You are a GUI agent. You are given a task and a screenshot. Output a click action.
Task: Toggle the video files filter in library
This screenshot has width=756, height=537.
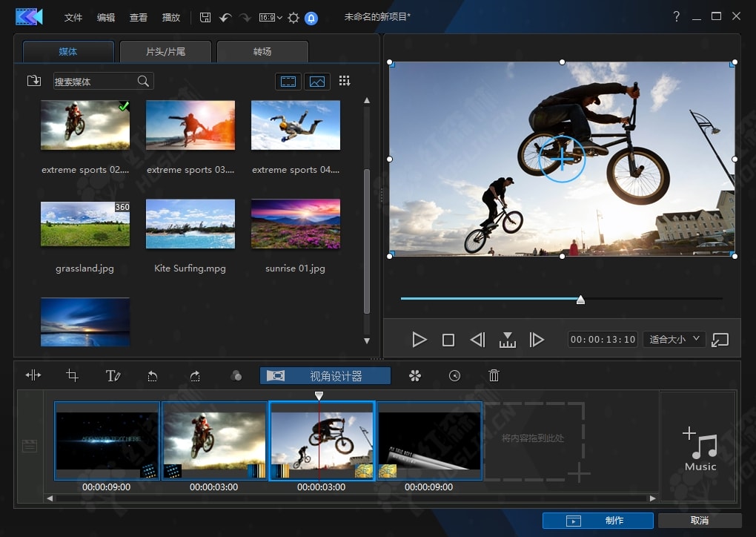pyautogui.click(x=288, y=81)
